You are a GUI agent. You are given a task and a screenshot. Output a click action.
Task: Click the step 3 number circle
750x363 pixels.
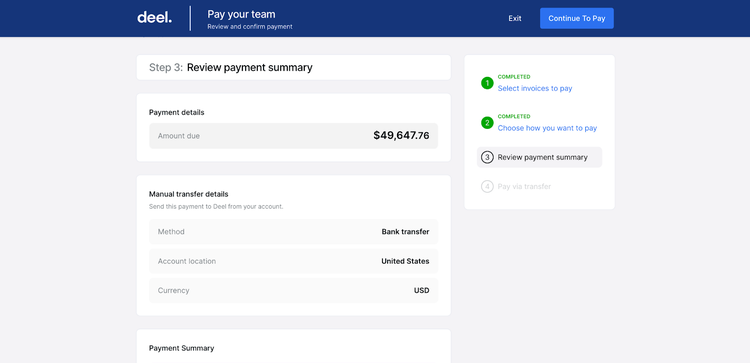pos(487,157)
